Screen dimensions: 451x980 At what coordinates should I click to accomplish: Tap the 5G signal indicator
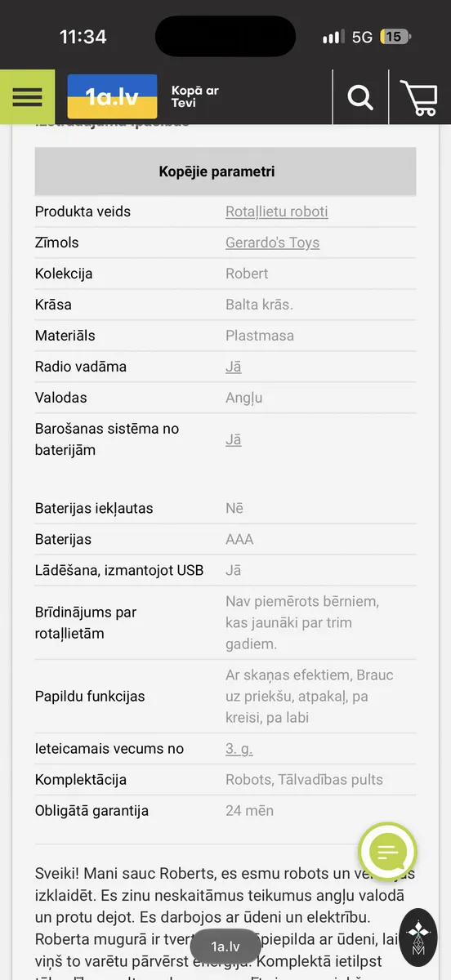pyautogui.click(x=362, y=37)
